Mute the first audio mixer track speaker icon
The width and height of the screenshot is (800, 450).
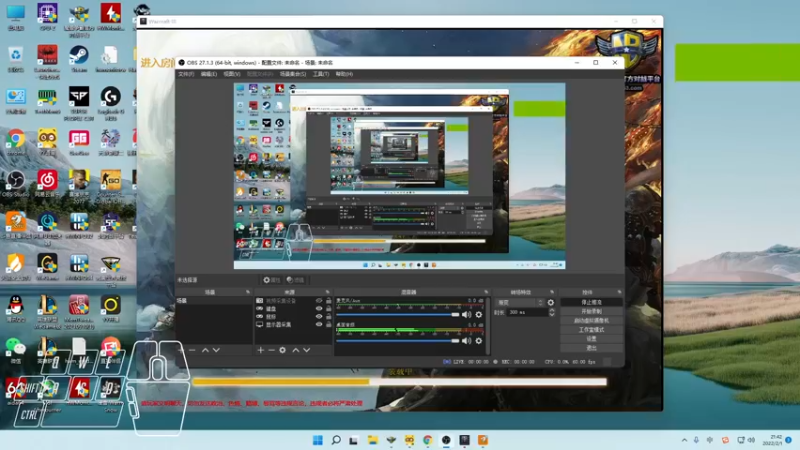pyautogui.click(x=467, y=315)
